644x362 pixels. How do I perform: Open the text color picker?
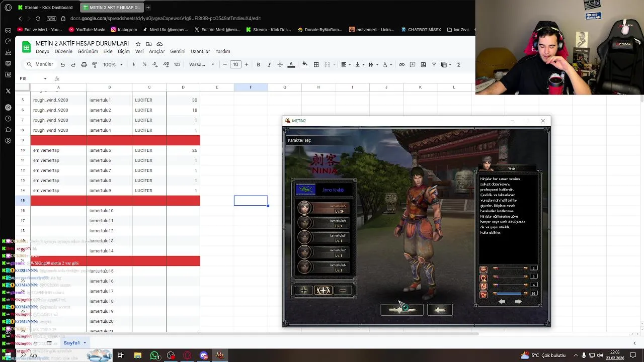click(x=291, y=64)
